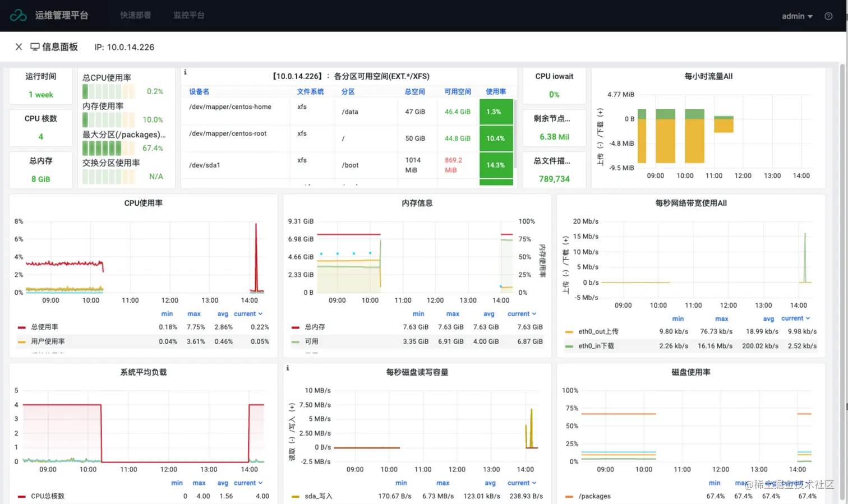Sort 内存信息 legend by current
The width and height of the screenshot is (848, 504).
522,314
